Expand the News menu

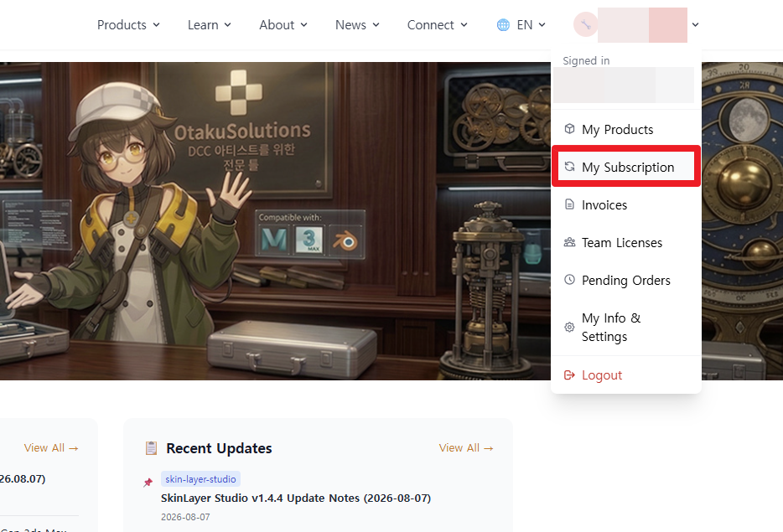click(x=357, y=25)
